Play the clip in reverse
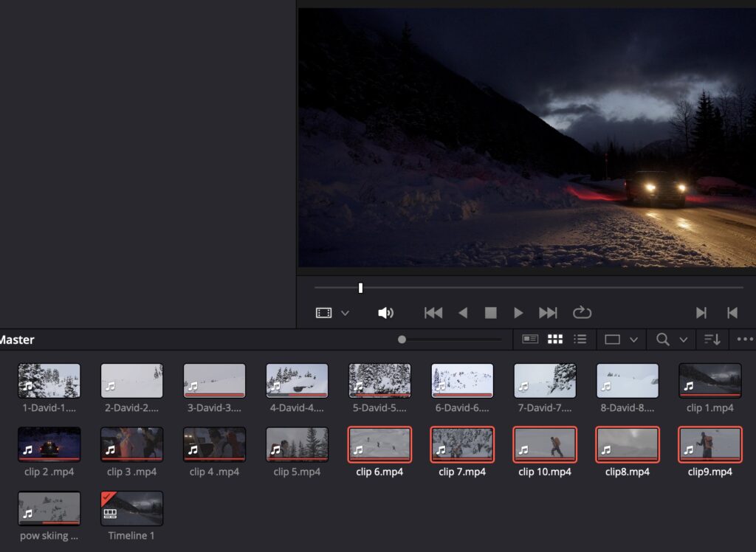756x552 pixels. click(463, 313)
